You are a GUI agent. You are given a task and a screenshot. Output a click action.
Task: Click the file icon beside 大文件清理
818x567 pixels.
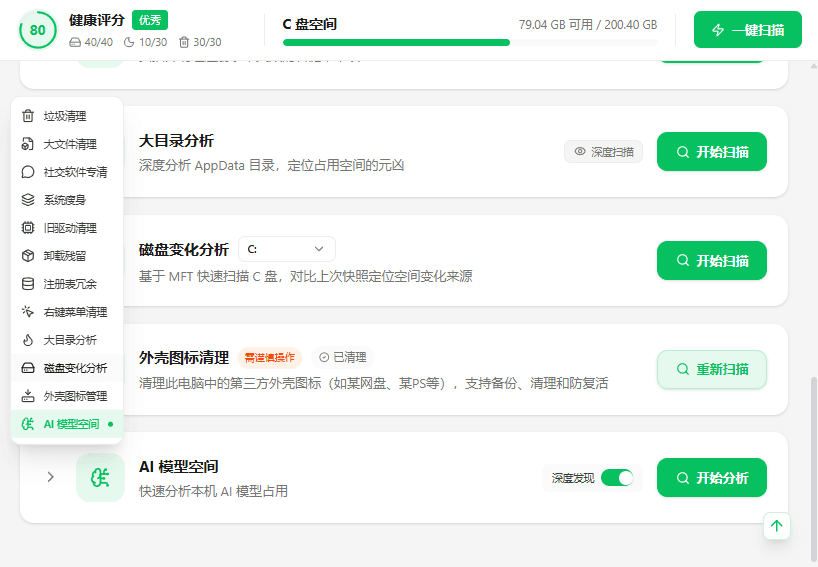pos(28,144)
